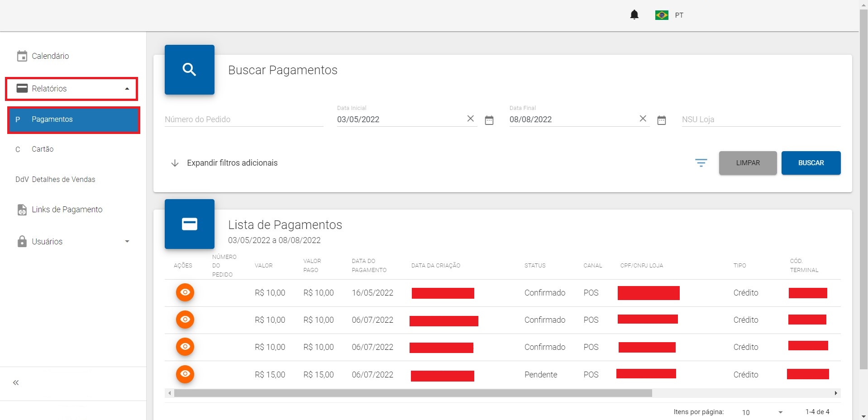The image size is (868, 420).
Task: Click the Número do Pedido input field
Action: click(x=243, y=119)
